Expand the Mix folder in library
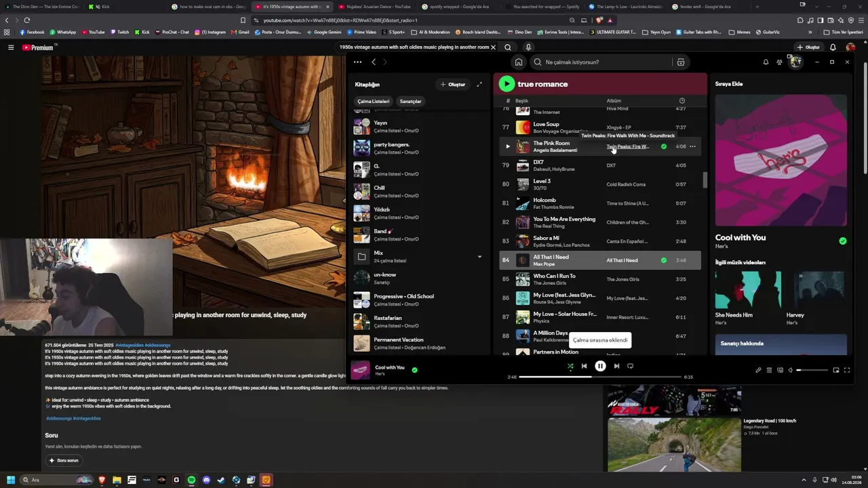The height and width of the screenshot is (488, 868). pos(479,257)
